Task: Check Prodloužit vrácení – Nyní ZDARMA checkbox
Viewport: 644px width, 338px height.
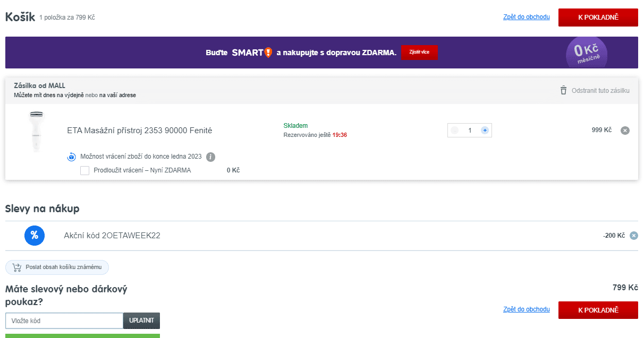Action: point(84,170)
